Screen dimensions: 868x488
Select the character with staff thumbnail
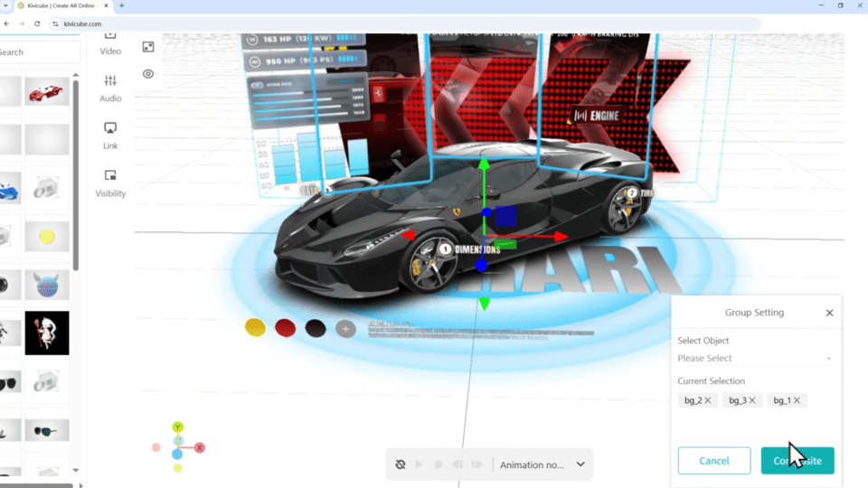pyautogui.click(x=47, y=333)
